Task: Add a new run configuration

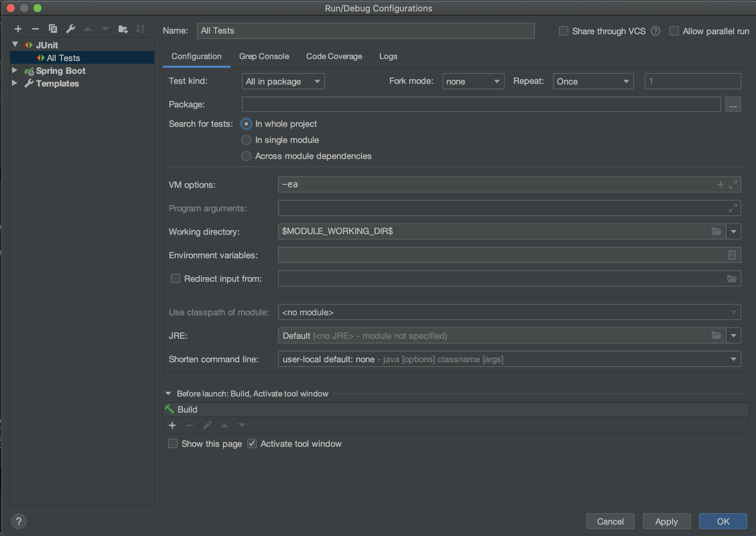Action: [x=18, y=29]
